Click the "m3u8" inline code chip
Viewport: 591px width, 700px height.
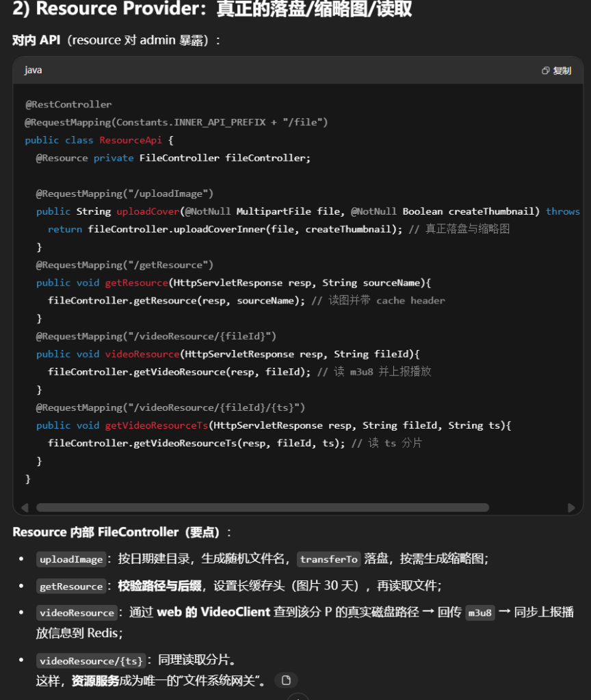479,613
